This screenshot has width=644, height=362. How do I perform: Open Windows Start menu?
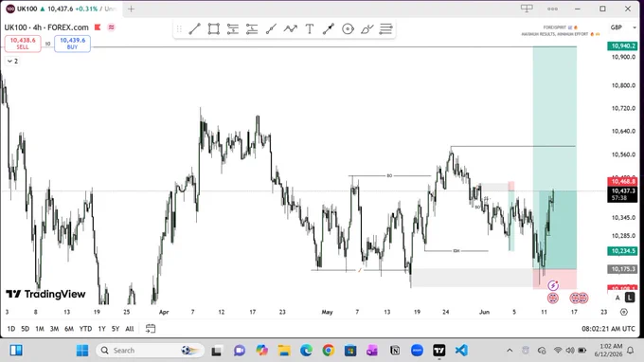82,351
